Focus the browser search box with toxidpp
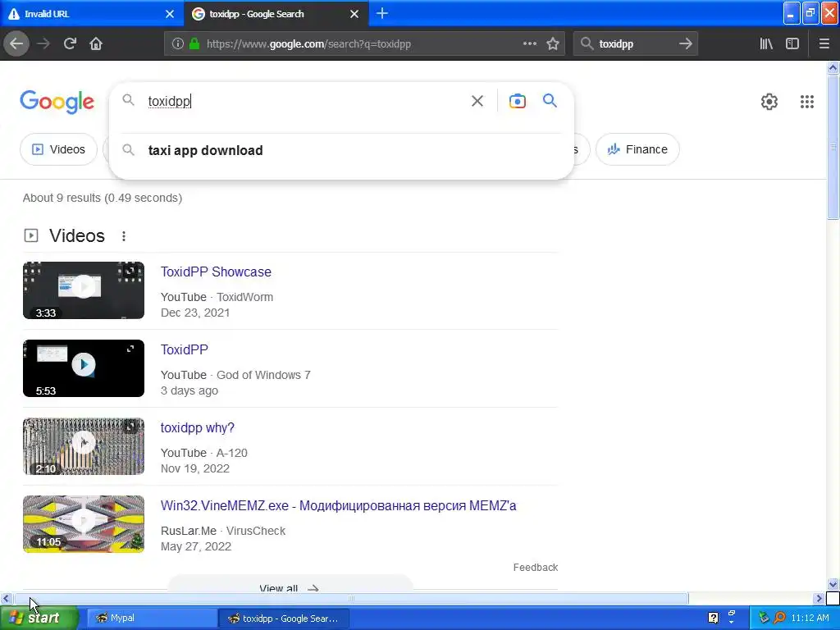Image resolution: width=840 pixels, height=630 pixels. (635, 44)
